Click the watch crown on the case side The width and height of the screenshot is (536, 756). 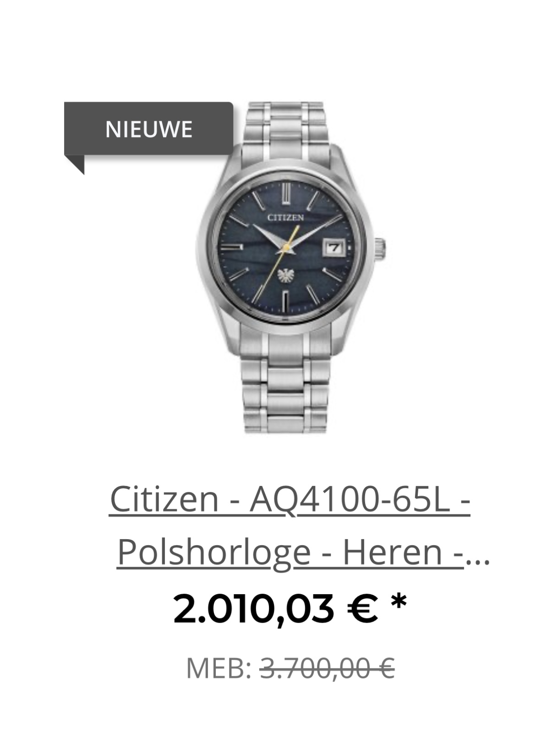point(380,248)
